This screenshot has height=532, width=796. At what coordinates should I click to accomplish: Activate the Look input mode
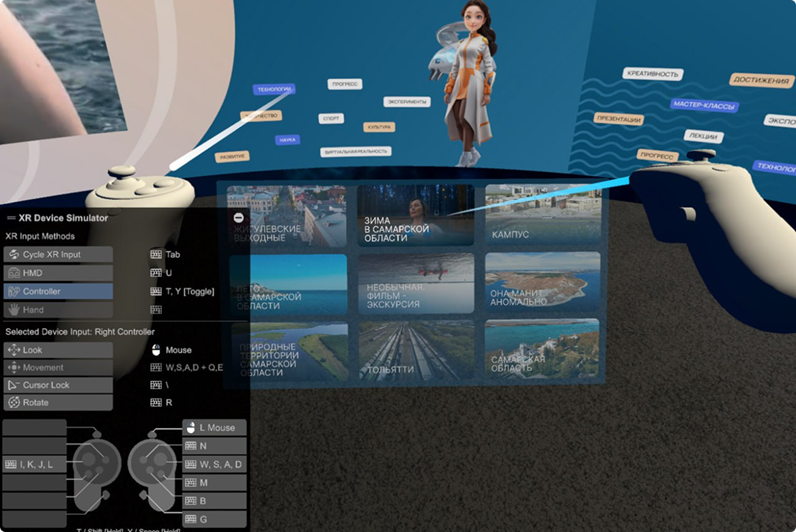click(x=58, y=350)
